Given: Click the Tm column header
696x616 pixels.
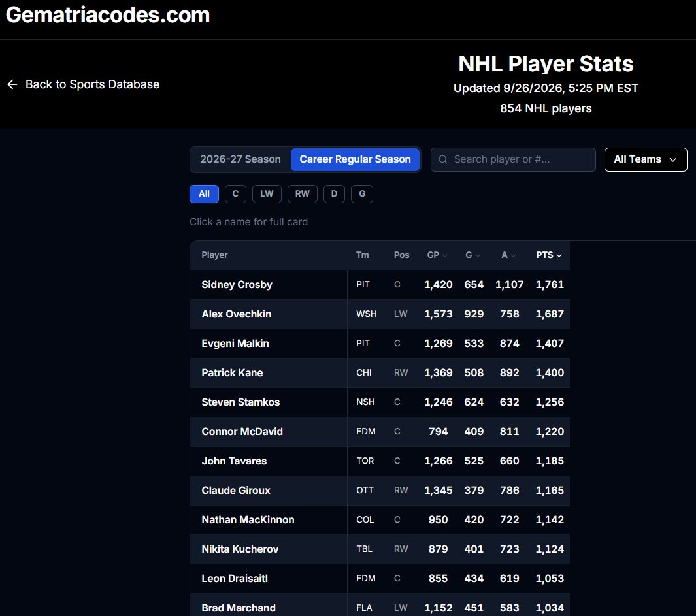Looking at the screenshot, I should pos(362,255).
